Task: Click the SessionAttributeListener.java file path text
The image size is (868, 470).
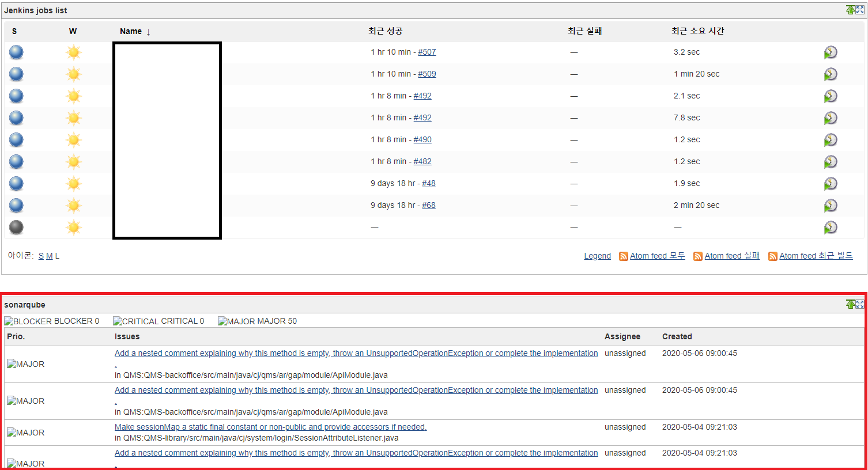Action: (x=256, y=438)
